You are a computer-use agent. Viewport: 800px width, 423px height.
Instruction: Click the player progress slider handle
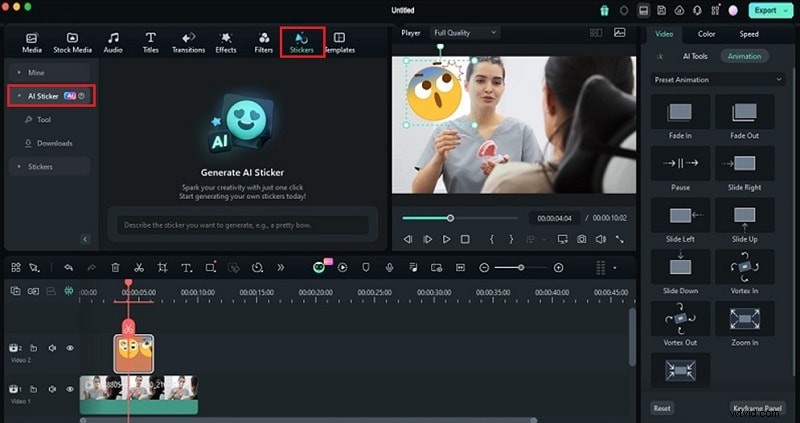coord(450,218)
